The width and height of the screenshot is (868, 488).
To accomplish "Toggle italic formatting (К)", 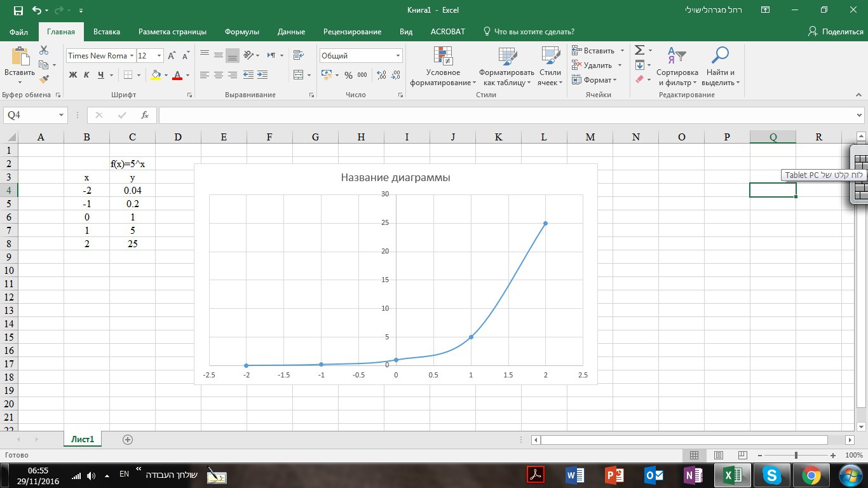I will 86,75.
